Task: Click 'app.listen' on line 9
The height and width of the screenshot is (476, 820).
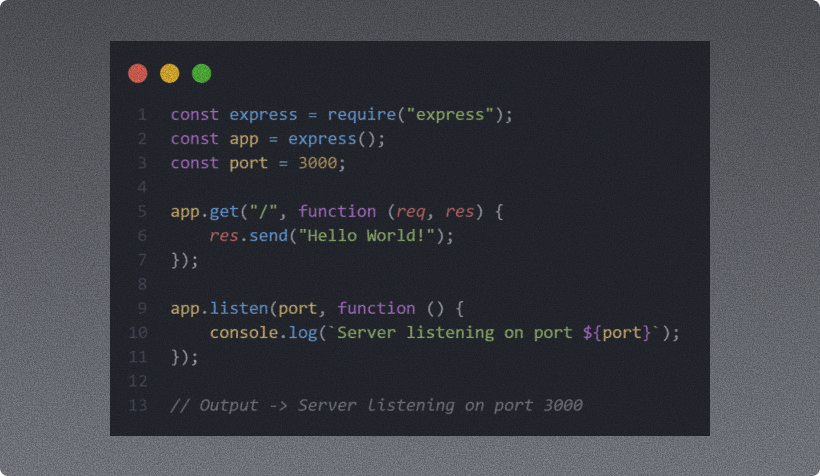Action: pos(219,309)
